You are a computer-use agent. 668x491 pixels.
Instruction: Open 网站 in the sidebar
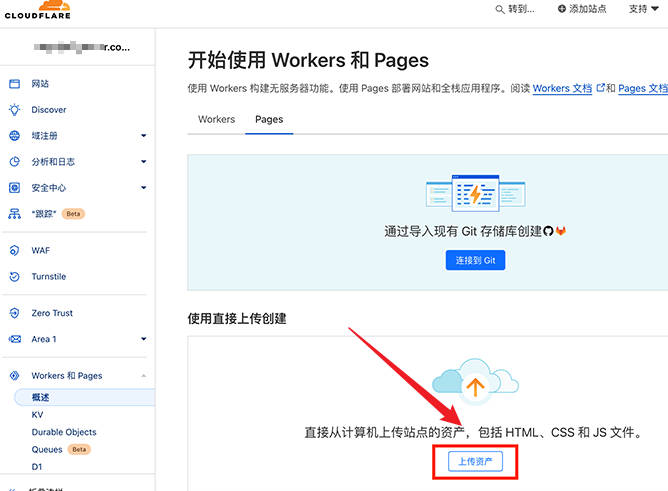point(40,84)
